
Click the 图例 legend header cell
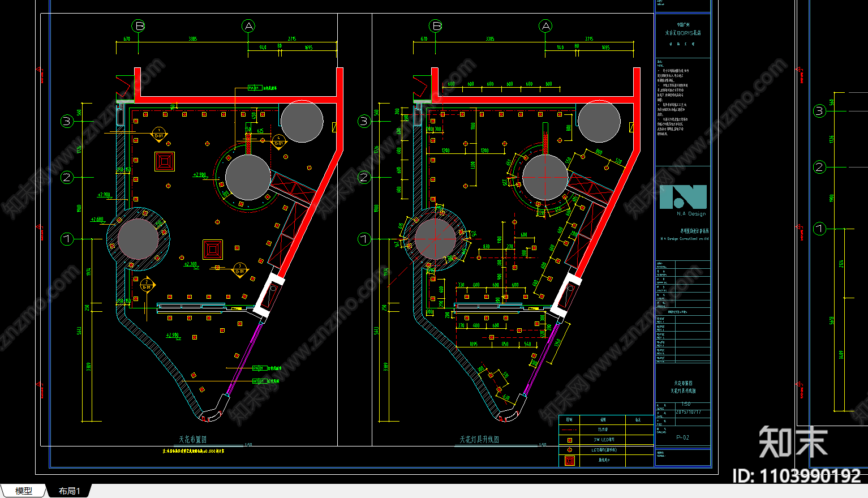[570, 419]
